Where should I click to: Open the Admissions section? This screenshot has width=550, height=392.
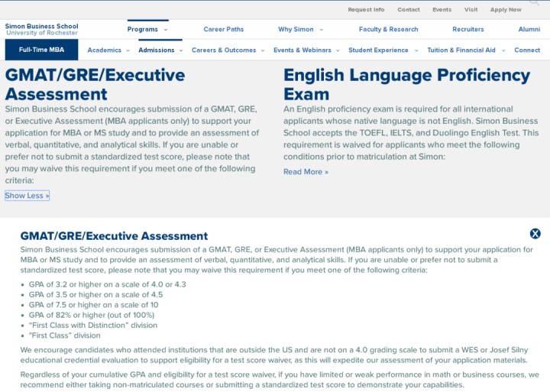click(156, 50)
